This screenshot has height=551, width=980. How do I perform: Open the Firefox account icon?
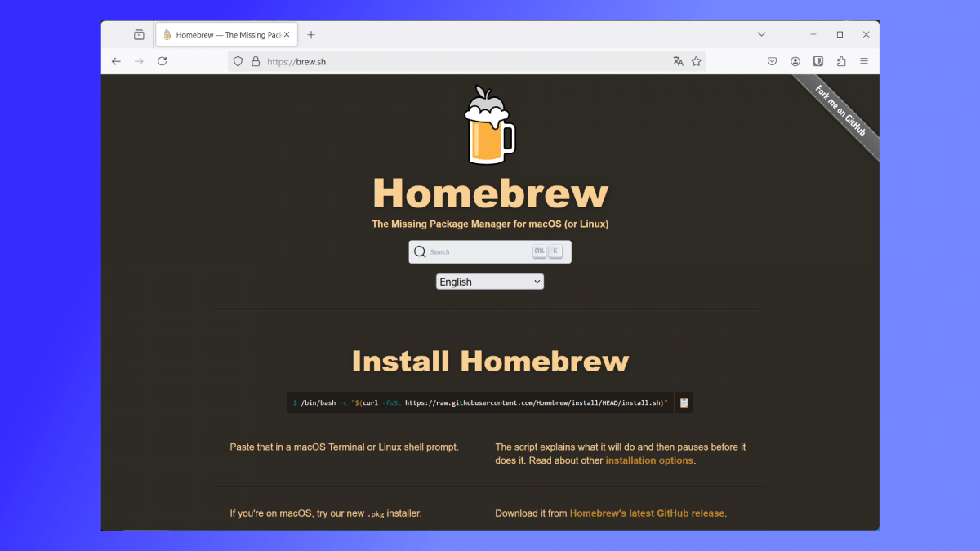[795, 61]
